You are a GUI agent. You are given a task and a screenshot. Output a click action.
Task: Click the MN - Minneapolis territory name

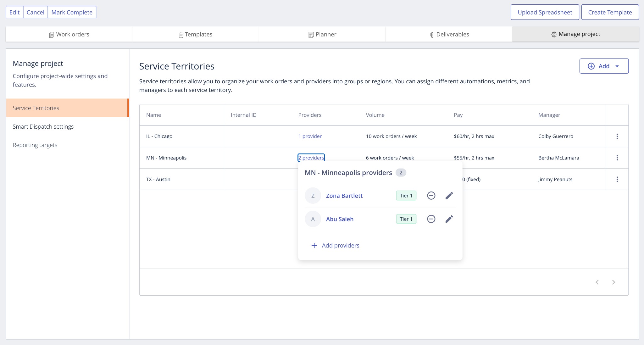(166, 158)
